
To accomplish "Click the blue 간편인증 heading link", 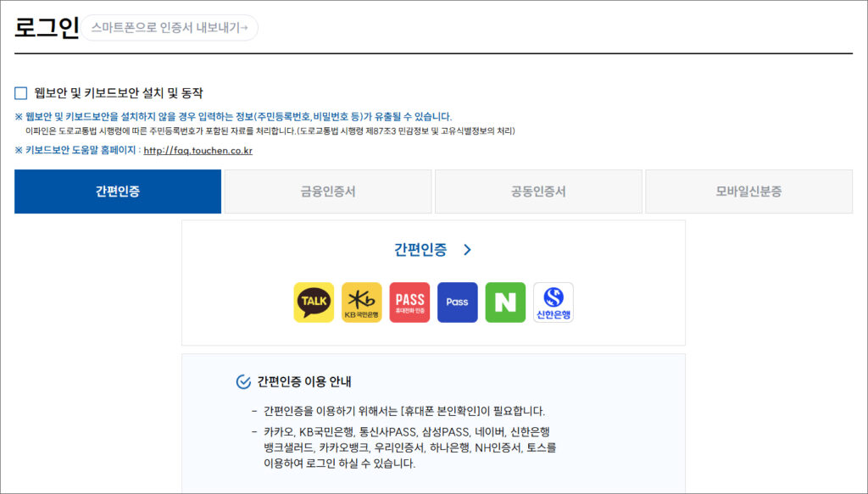I will (x=420, y=250).
